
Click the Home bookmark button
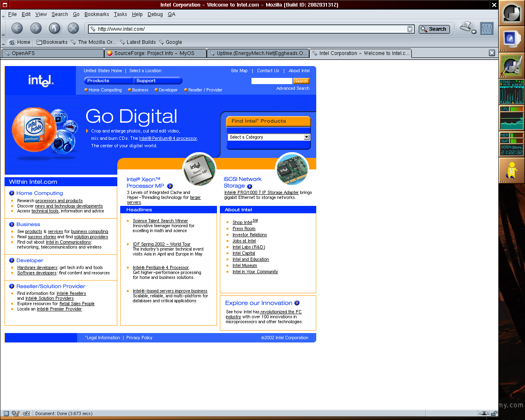pyautogui.click(x=20, y=42)
